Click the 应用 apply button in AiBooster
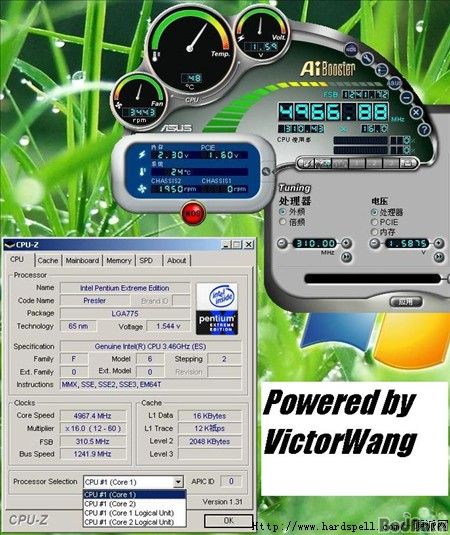450x535 pixels. [406, 302]
